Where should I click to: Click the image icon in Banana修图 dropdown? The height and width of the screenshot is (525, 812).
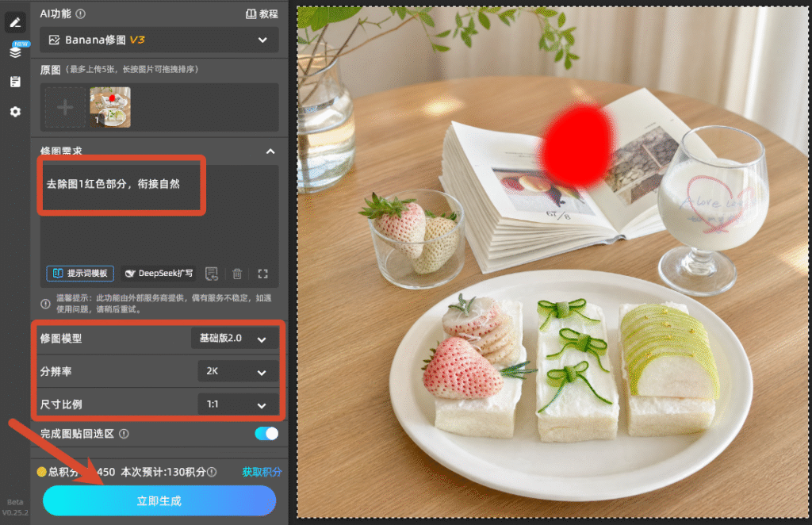(54, 40)
